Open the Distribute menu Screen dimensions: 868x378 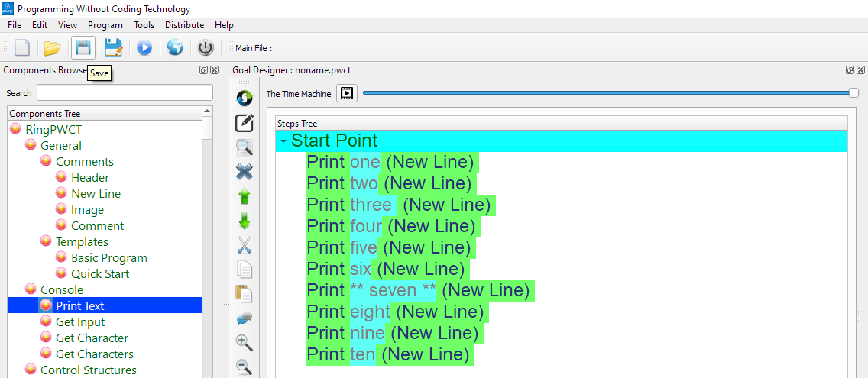point(184,25)
